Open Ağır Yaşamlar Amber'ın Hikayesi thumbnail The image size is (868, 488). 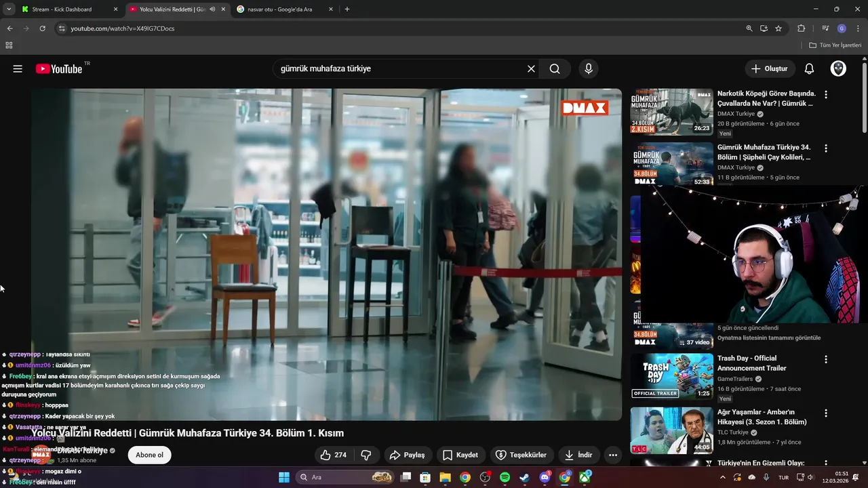click(x=671, y=430)
